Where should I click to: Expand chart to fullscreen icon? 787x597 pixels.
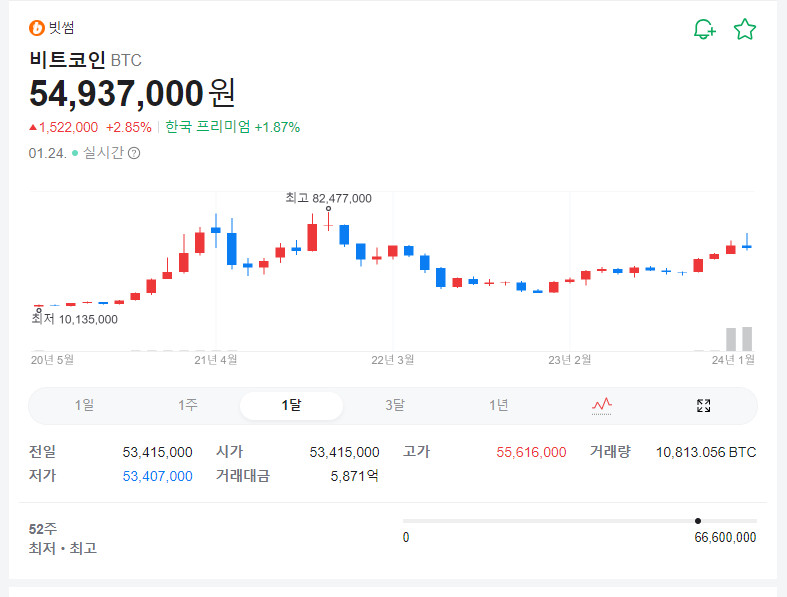click(704, 405)
